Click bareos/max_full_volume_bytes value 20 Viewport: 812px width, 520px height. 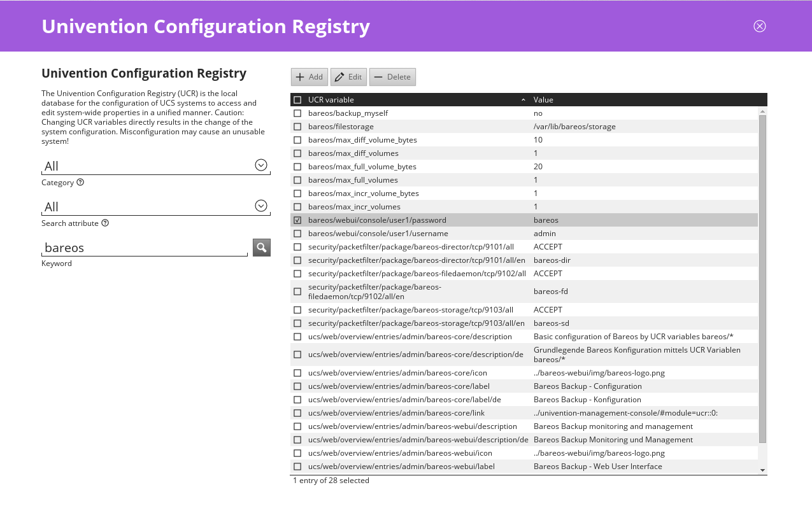[538, 167]
